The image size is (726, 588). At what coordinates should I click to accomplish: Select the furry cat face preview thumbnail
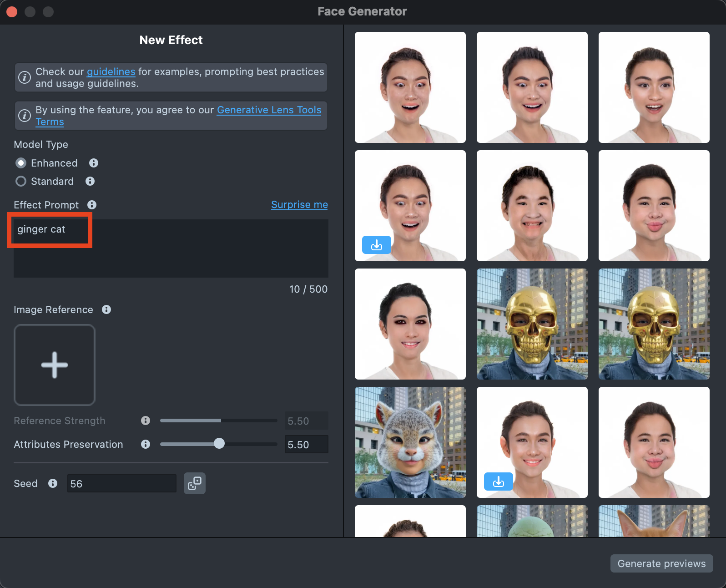pos(410,442)
